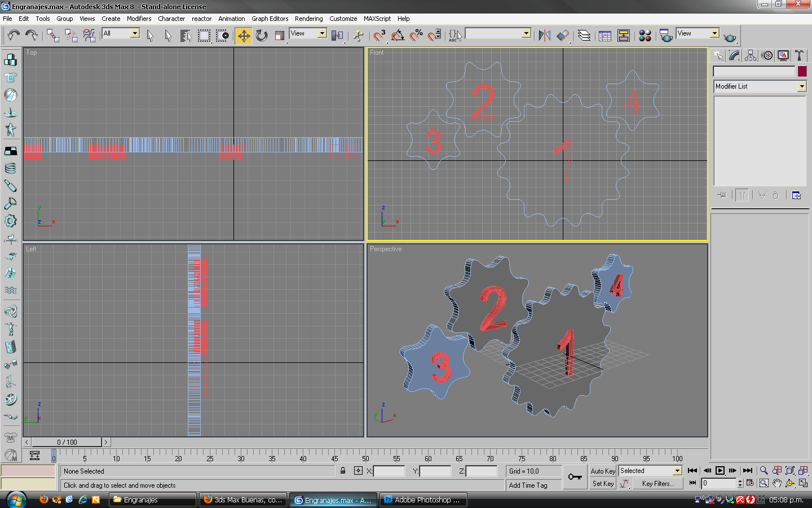Choose the Rectangular Selection Region tool
Viewport: 812px width, 508px height.
[x=204, y=36]
